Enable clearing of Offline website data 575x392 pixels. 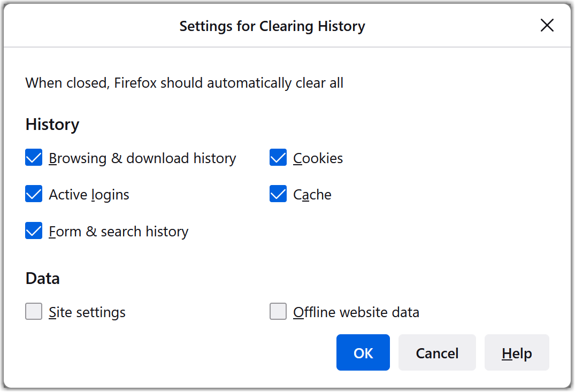[278, 311]
